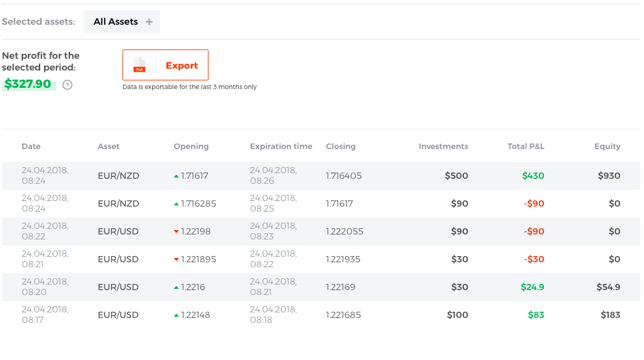
Task: Click the Asset column header
Action: click(x=108, y=147)
